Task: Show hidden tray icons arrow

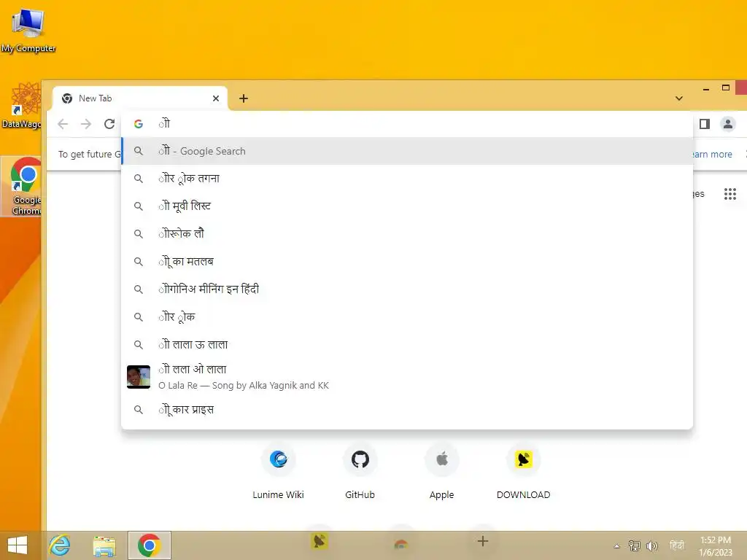Action: 616,545
